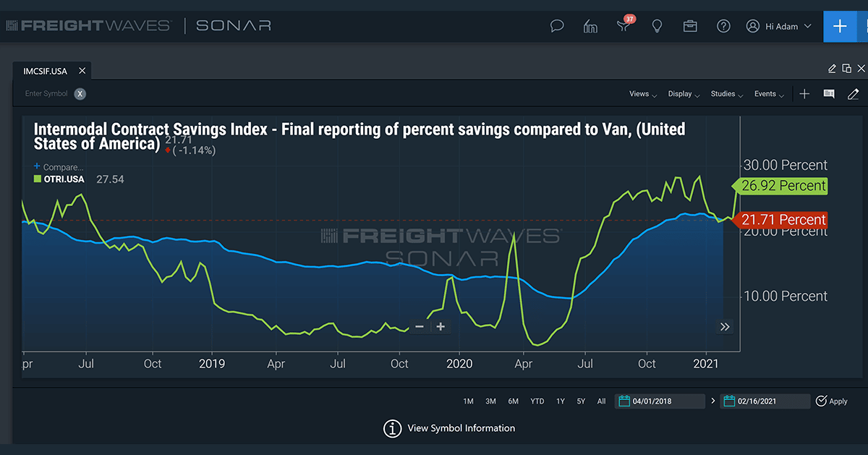
Task: Select the 1Y time range button
Action: pyautogui.click(x=560, y=400)
